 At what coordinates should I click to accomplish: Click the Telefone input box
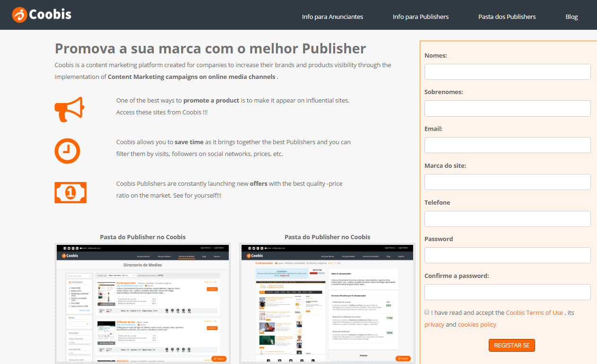click(x=508, y=219)
